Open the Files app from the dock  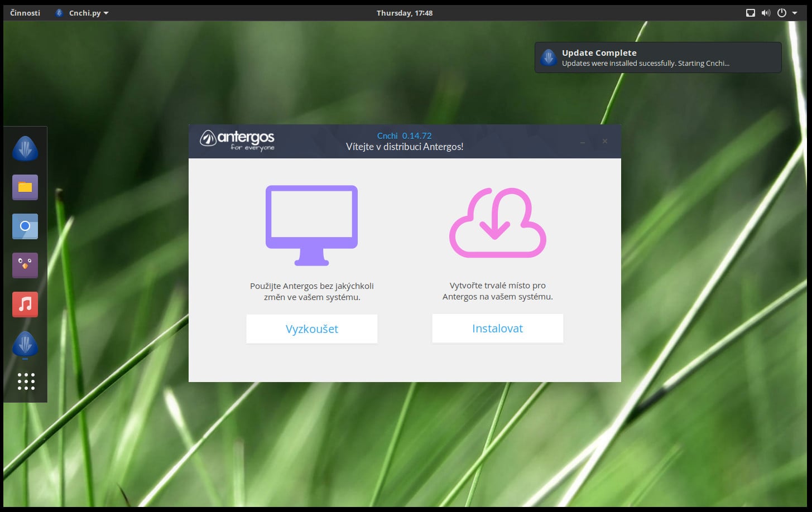(25, 187)
